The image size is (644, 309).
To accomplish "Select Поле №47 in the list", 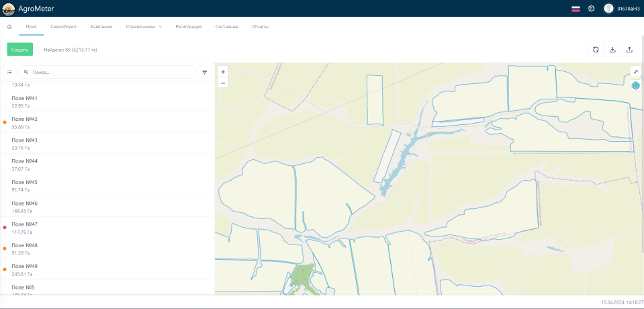I will click(x=25, y=224).
